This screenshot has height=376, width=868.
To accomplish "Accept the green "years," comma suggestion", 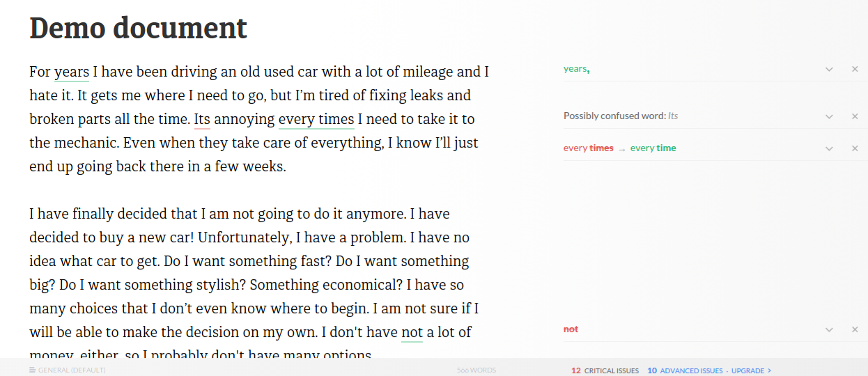I will (x=576, y=69).
